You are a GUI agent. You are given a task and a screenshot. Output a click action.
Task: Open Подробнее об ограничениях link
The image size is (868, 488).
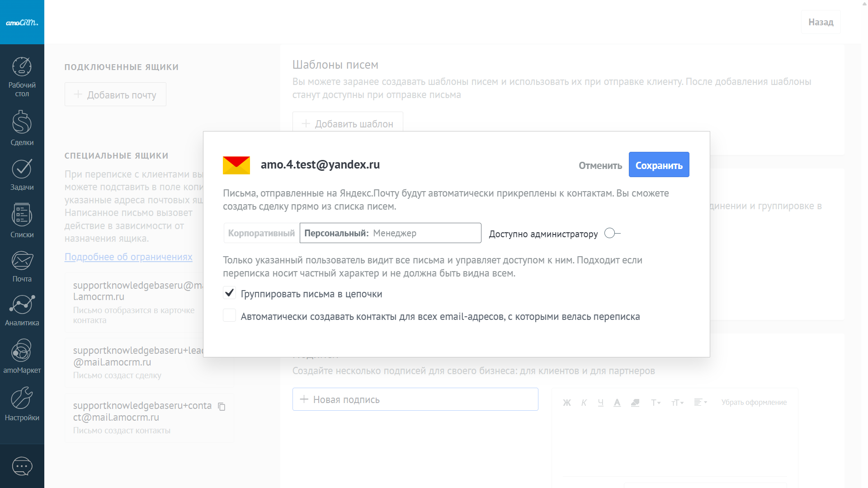point(128,257)
